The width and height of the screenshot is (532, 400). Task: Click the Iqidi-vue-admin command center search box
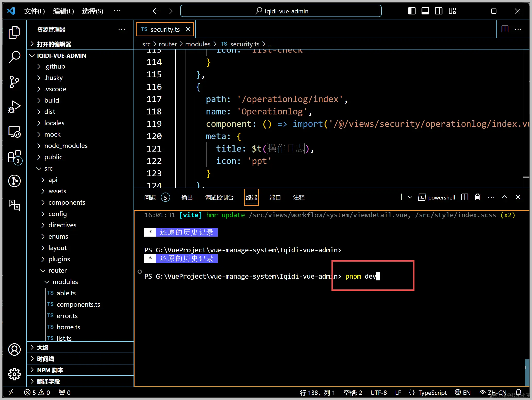click(x=281, y=11)
